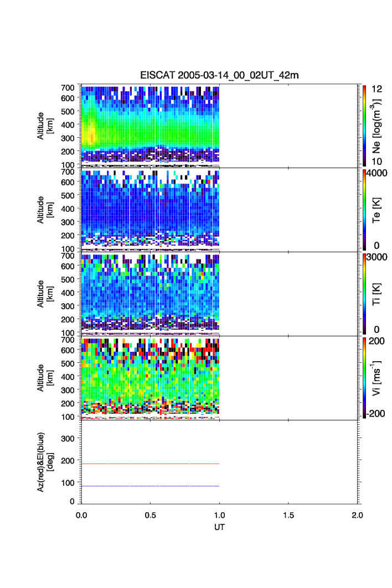This screenshot has height=588, width=392.
Task: Click the Ti ion temperature colorbar
Action: tap(364, 294)
